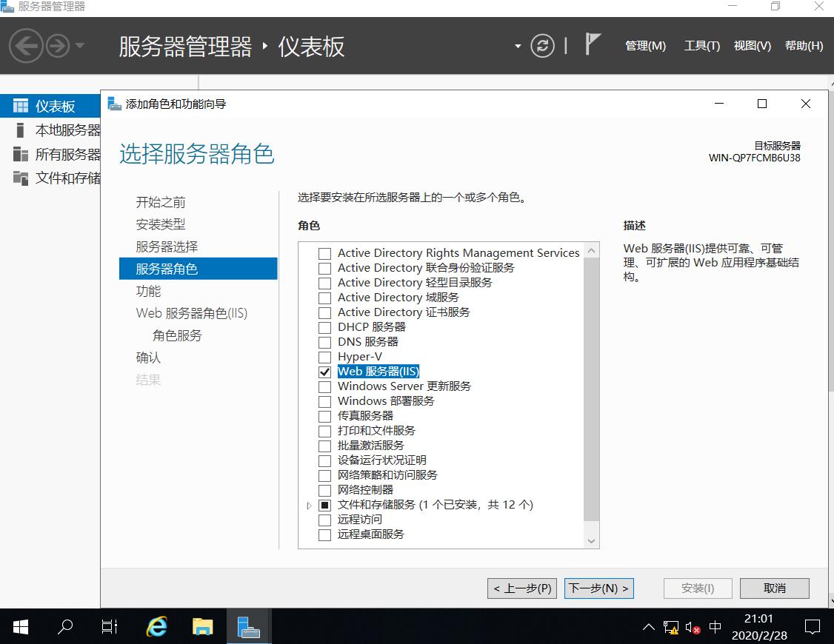
Task: Open the 仪表板 dashboard in sidebar
Action: (x=44, y=105)
